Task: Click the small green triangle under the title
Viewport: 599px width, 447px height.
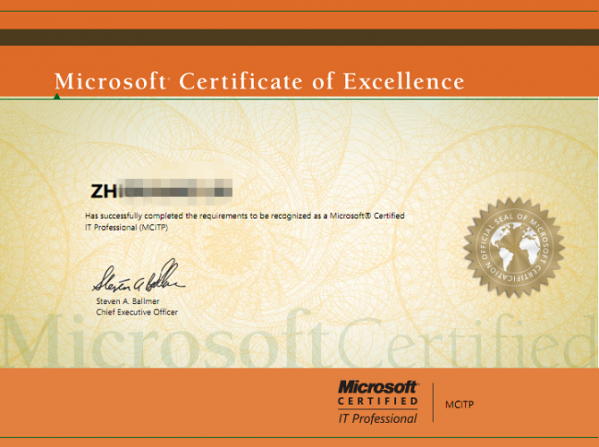Action: pyautogui.click(x=57, y=96)
